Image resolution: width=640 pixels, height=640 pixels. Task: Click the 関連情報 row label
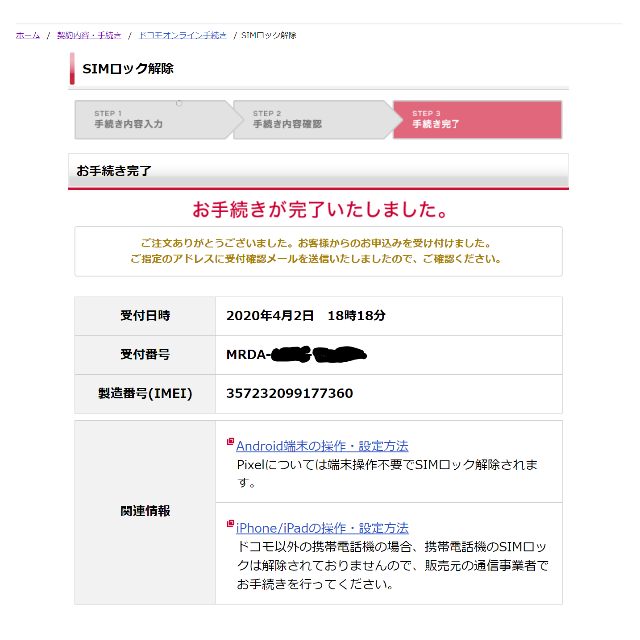pyautogui.click(x=145, y=511)
